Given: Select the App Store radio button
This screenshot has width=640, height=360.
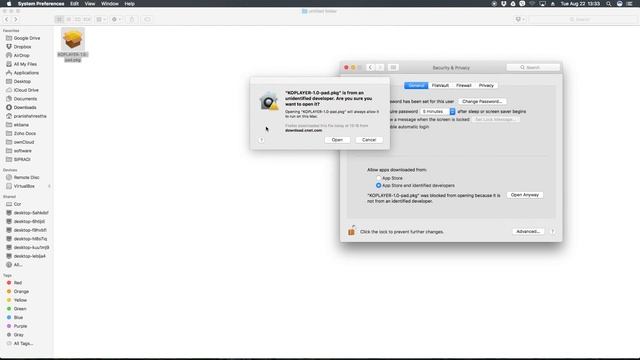Looking at the screenshot, I should (x=379, y=178).
